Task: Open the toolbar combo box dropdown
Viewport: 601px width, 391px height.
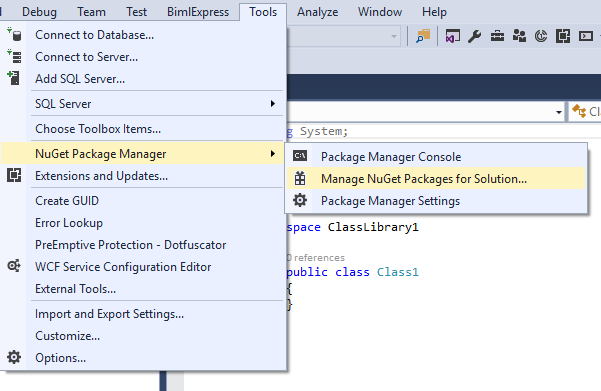Action: click(x=394, y=36)
